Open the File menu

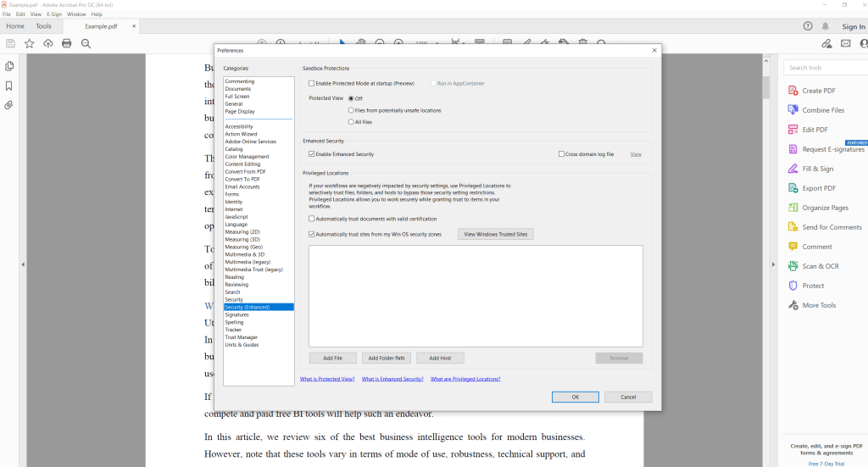7,14
